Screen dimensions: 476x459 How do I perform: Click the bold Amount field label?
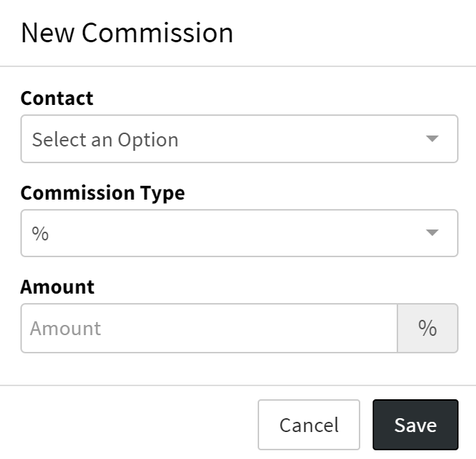tap(57, 286)
